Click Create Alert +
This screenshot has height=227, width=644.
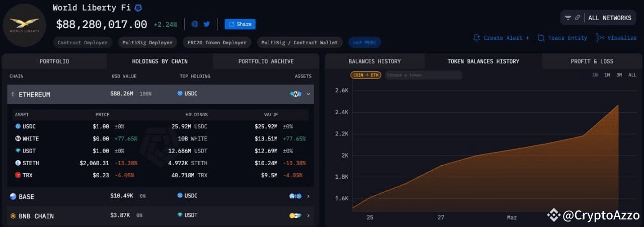point(502,38)
